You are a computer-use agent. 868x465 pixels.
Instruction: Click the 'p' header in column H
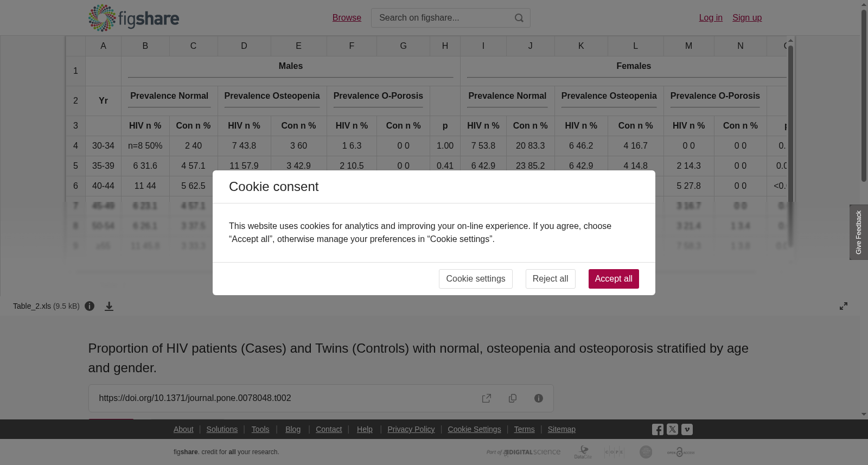(445, 126)
